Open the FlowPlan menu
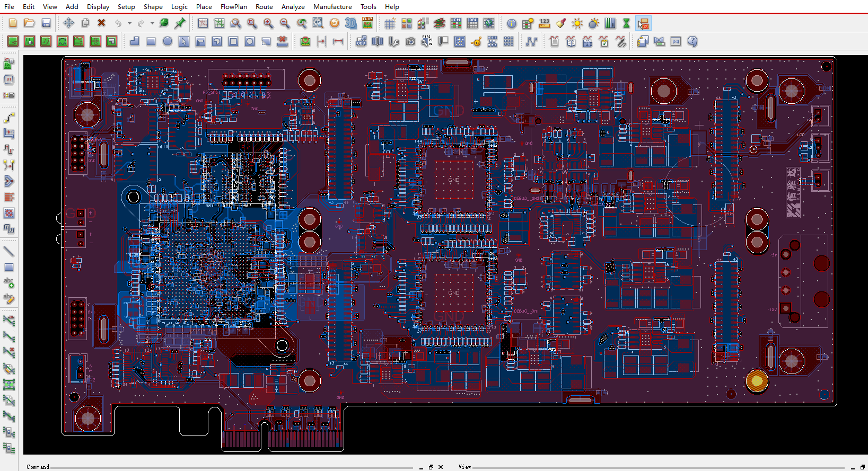 click(x=233, y=6)
